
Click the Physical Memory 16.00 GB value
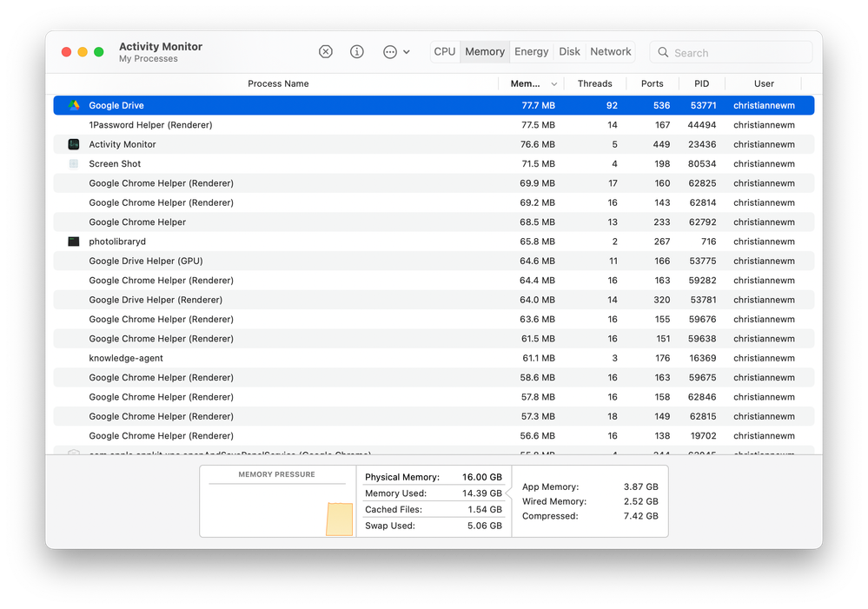(x=482, y=477)
